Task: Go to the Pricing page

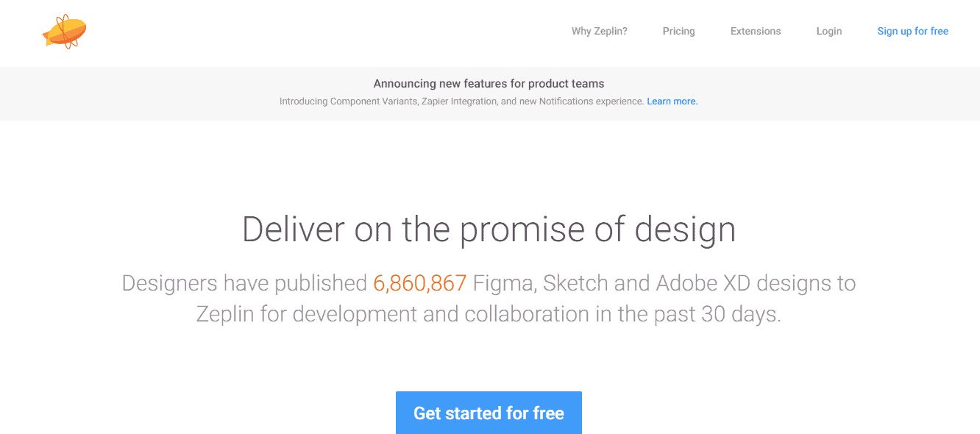Action: point(678,31)
